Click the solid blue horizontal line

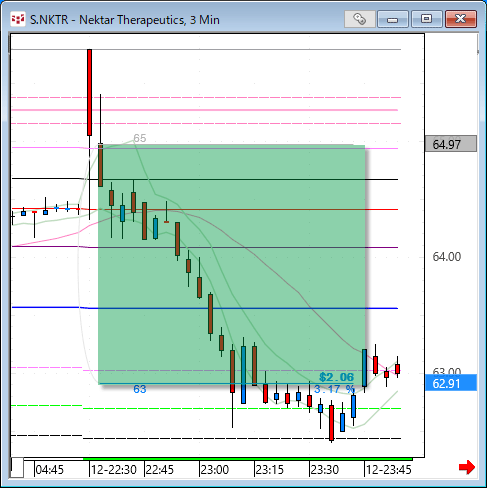pyautogui.click(x=205, y=308)
